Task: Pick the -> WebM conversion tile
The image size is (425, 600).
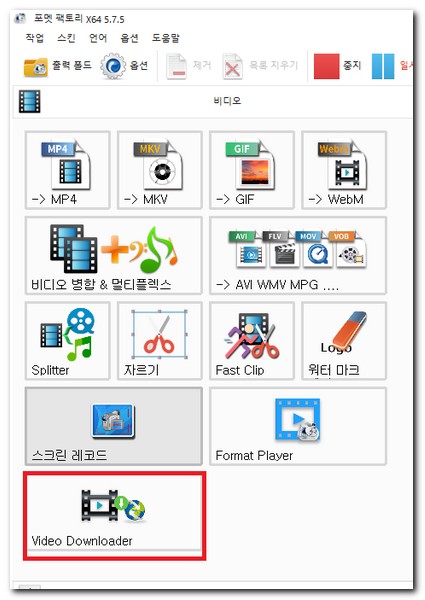Action: pos(344,170)
